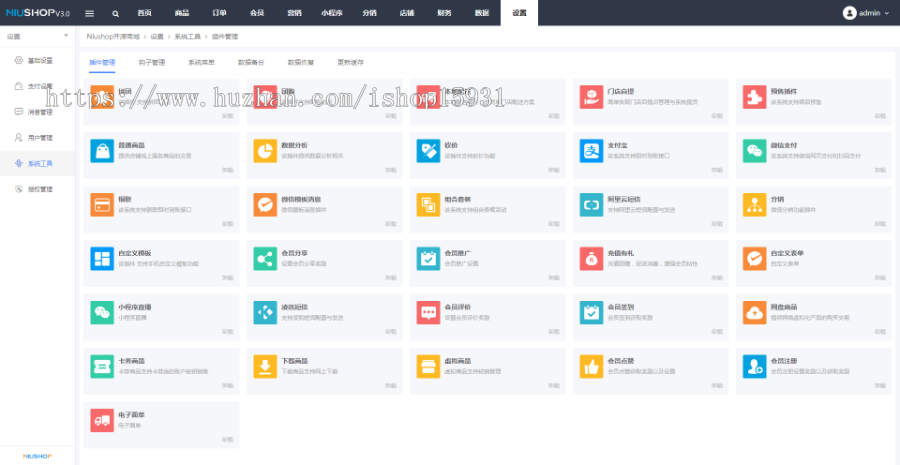
Task: Switch to the 钩子管理 tab
Action: pos(151,62)
